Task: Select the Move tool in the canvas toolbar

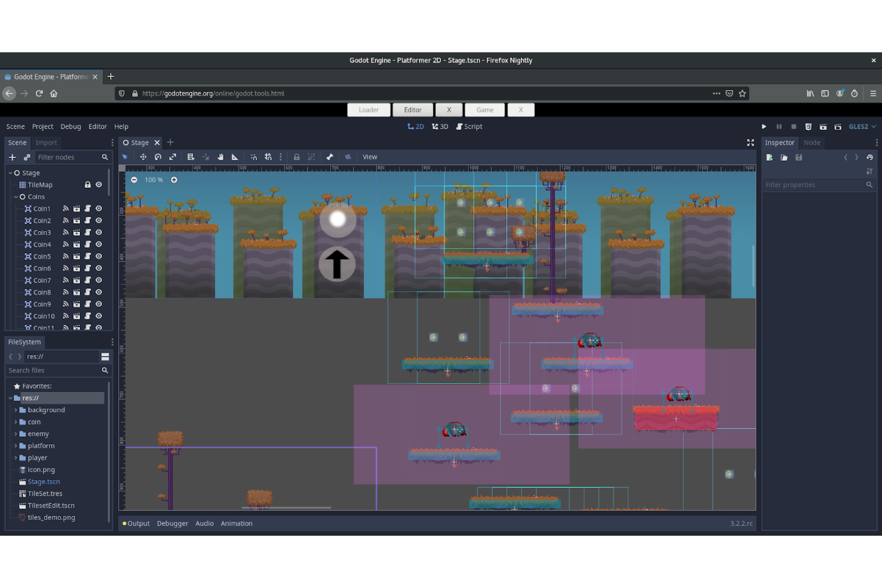Action: coord(143,156)
